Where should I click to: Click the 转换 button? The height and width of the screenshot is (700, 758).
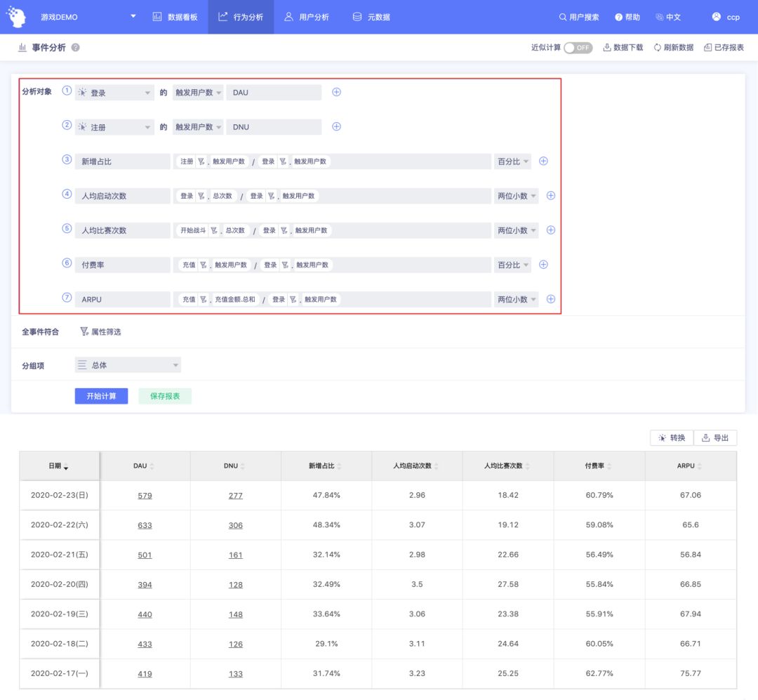pyautogui.click(x=672, y=437)
